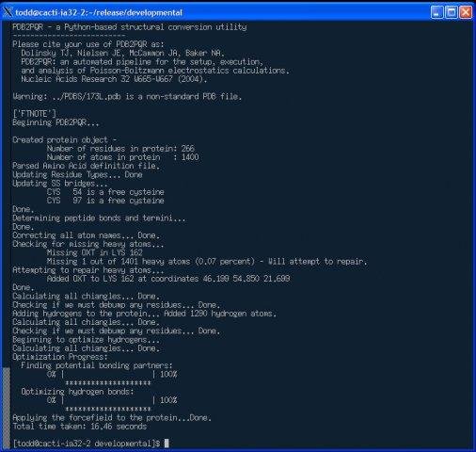Click 'PDB2PQR: an automated pipeline' line
476x452 pixels.
tap(142, 61)
